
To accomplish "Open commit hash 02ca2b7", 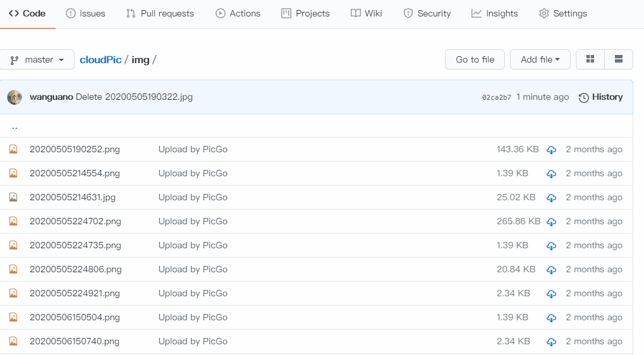I will click(x=496, y=97).
